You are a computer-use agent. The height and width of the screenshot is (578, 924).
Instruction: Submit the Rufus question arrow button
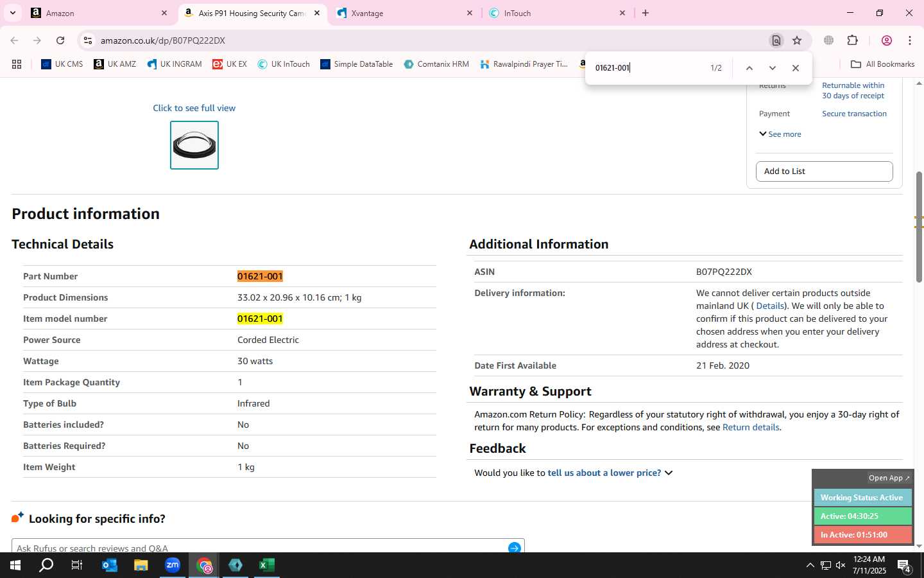tap(514, 548)
